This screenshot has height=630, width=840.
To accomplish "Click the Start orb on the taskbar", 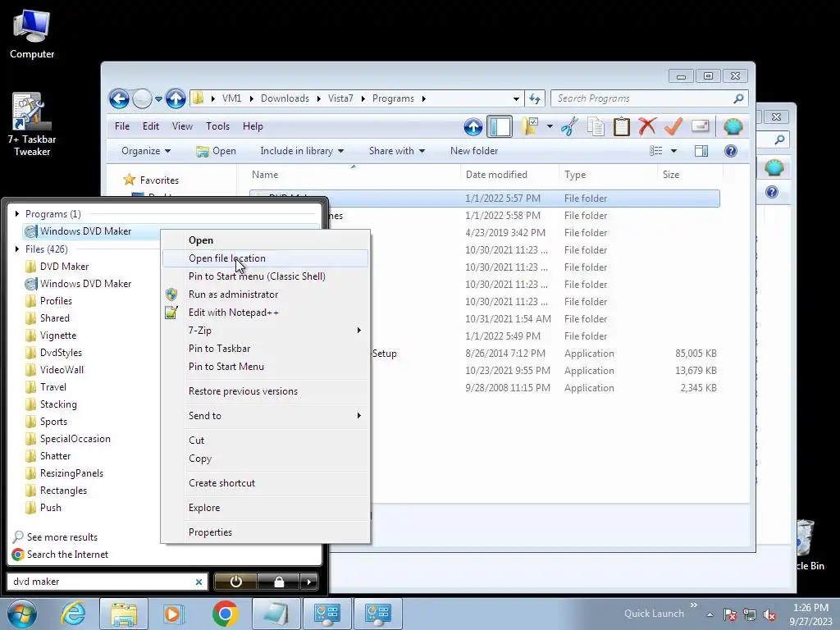I will tap(22, 614).
